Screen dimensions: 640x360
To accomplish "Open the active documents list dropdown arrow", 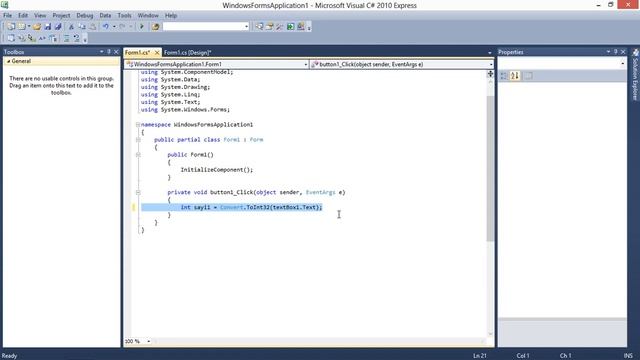I will pos(489,53).
